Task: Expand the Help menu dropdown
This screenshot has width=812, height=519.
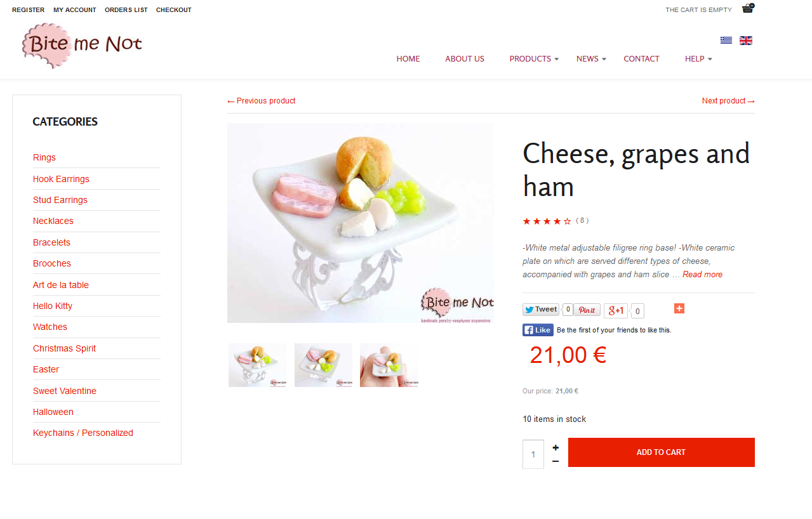Action: click(x=698, y=59)
